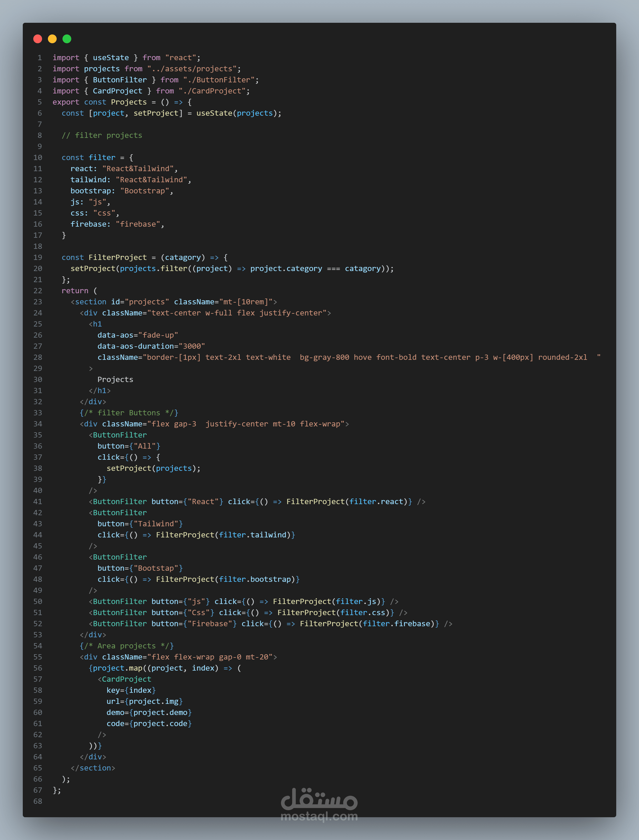This screenshot has height=840, width=639.
Task: Click the "</h1>" closing tag
Action: (x=100, y=390)
